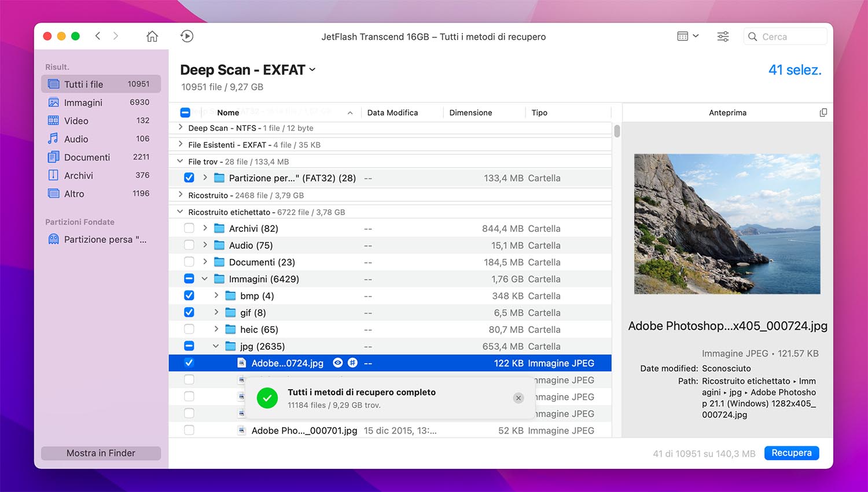Click the ghost icon for Partizione persa
Image resolution: width=868 pixels, height=492 pixels.
pyautogui.click(x=53, y=239)
